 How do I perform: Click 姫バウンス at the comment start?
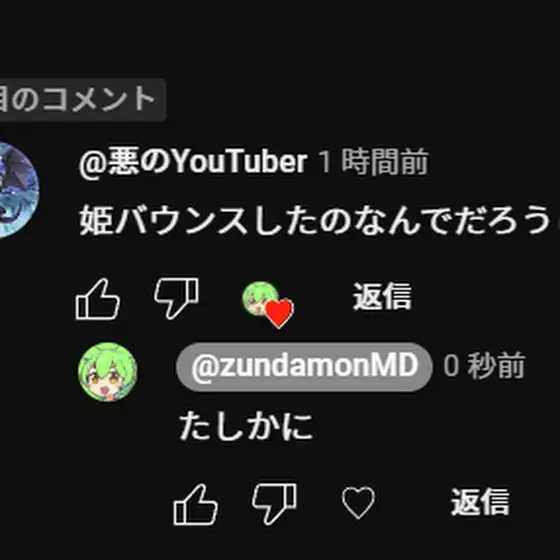pos(164,220)
